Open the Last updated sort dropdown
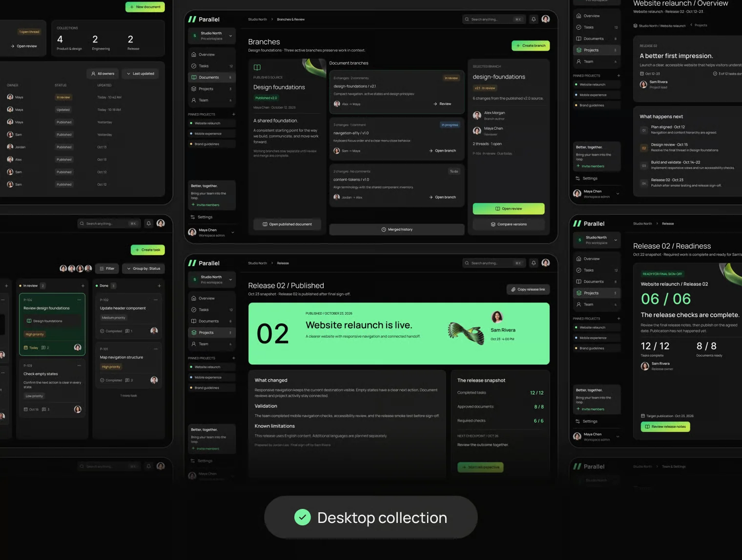 pos(141,74)
